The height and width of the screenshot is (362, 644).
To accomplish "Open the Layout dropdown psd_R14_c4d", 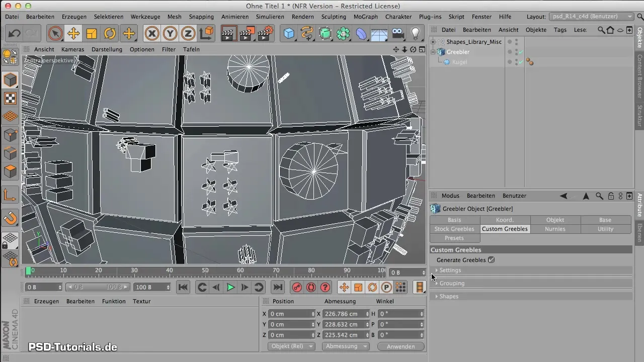I will coord(592,17).
